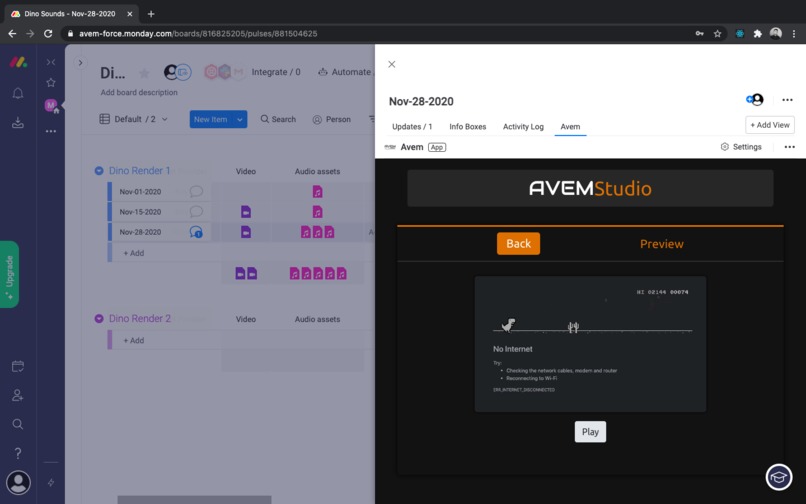Open invite members icon in sidebar

[18, 395]
